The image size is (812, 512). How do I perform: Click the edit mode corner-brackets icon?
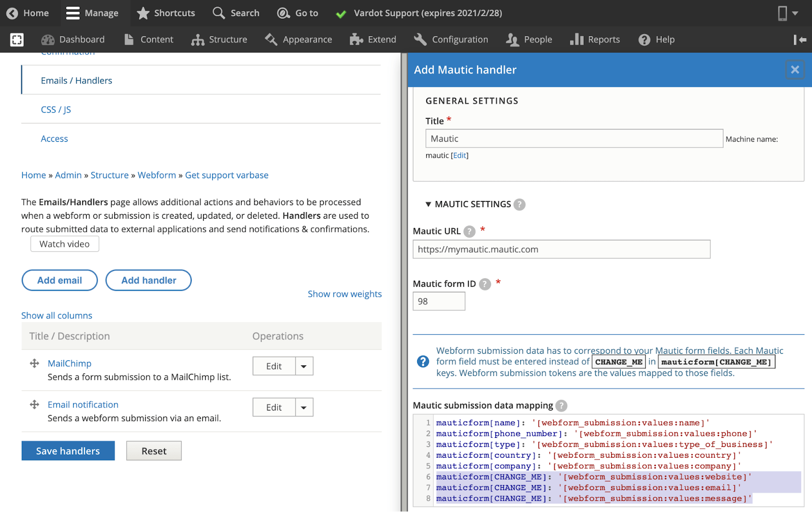[17, 40]
